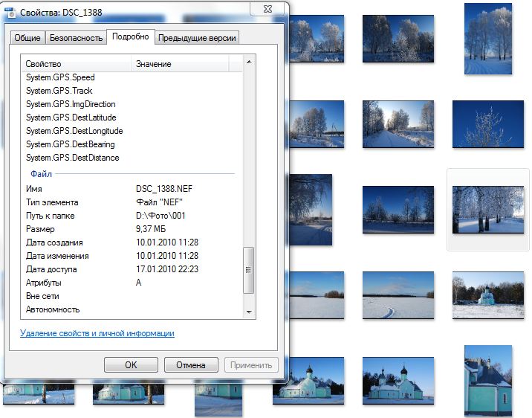This screenshot has height=418, width=532.
Task: Select the small blue chapel in trees thumbnail
Action: tap(488, 295)
